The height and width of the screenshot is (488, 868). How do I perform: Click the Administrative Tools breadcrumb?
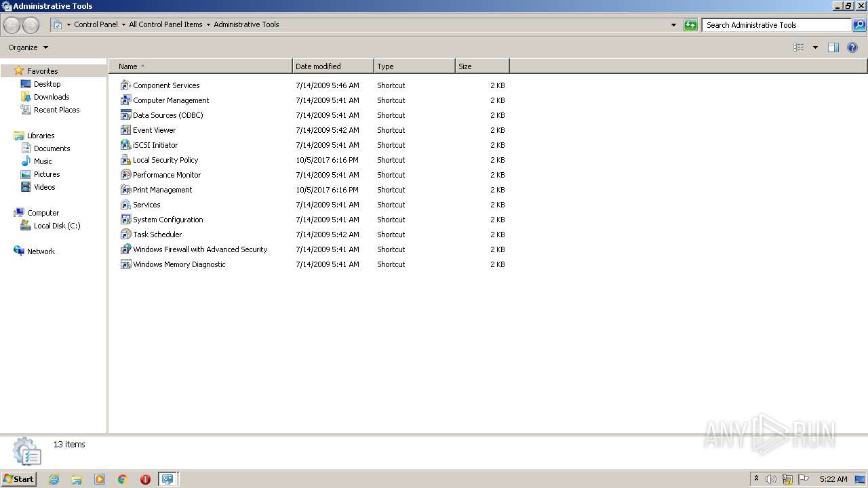[x=246, y=24]
